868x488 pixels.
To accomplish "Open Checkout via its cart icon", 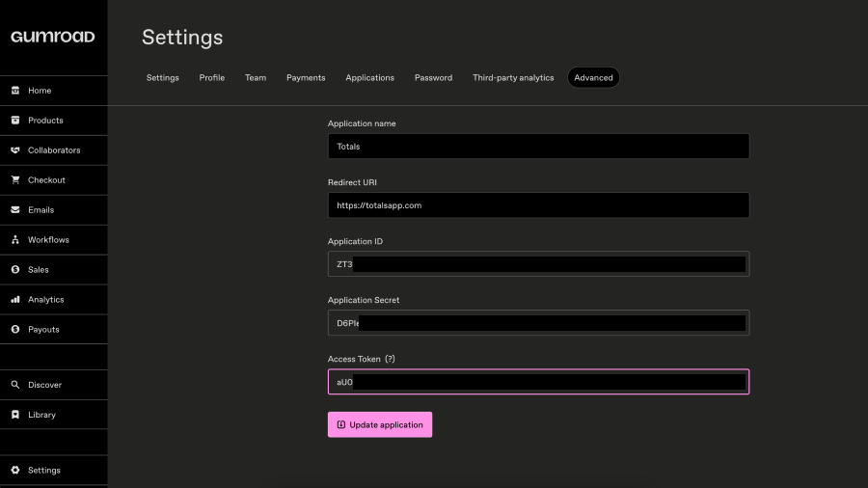I will pos(15,179).
